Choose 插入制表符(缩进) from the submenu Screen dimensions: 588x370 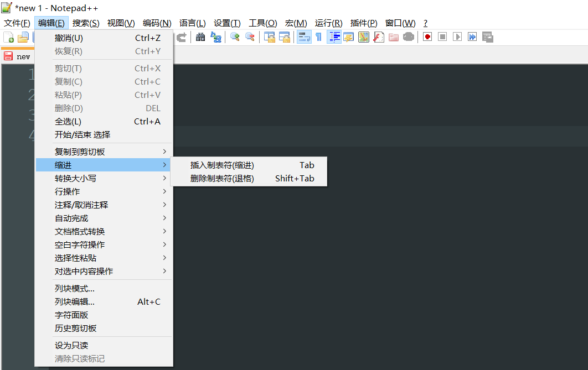[x=249, y=165]
